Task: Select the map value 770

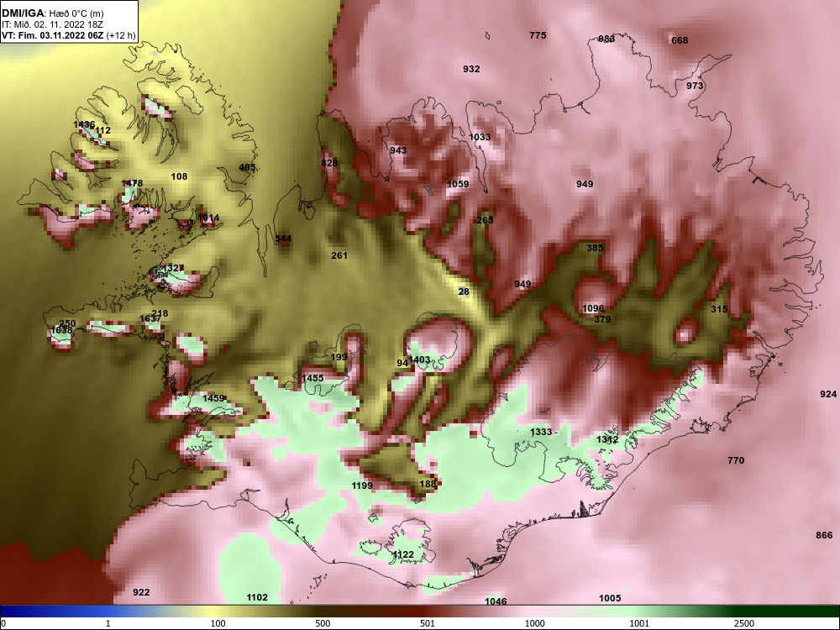Action: [x=736, y=460]
